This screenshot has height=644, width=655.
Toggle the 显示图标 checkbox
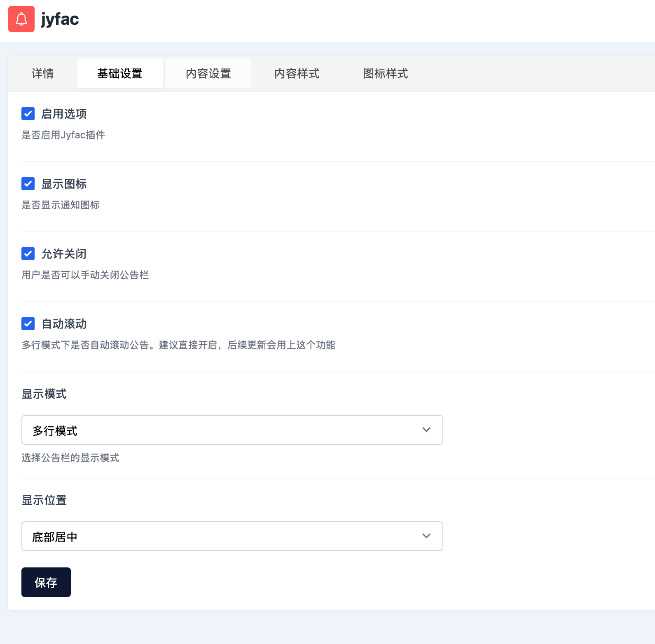click(28, 184)
